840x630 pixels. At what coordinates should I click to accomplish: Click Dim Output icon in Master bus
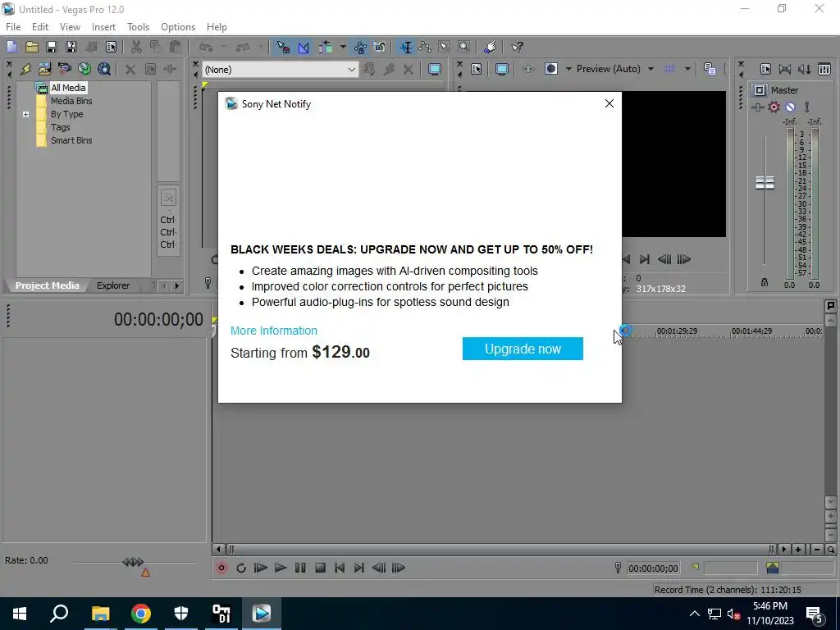click(x=805, y=69)
